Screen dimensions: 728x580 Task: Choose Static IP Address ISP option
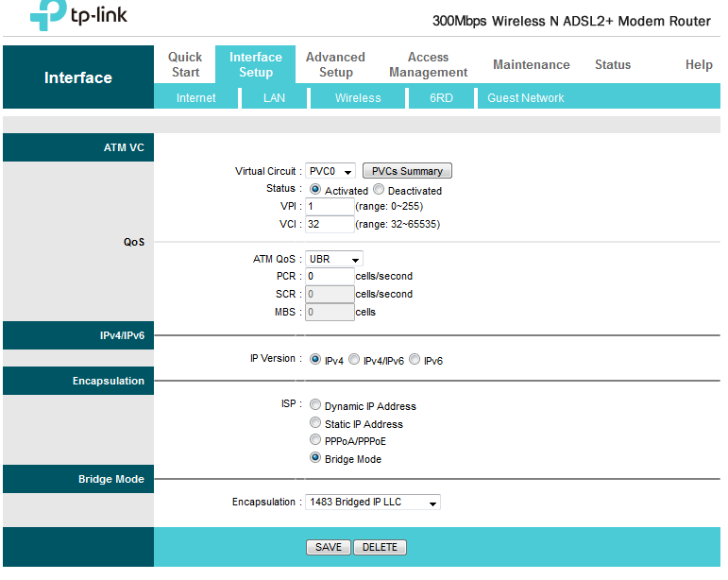point(315,423)
